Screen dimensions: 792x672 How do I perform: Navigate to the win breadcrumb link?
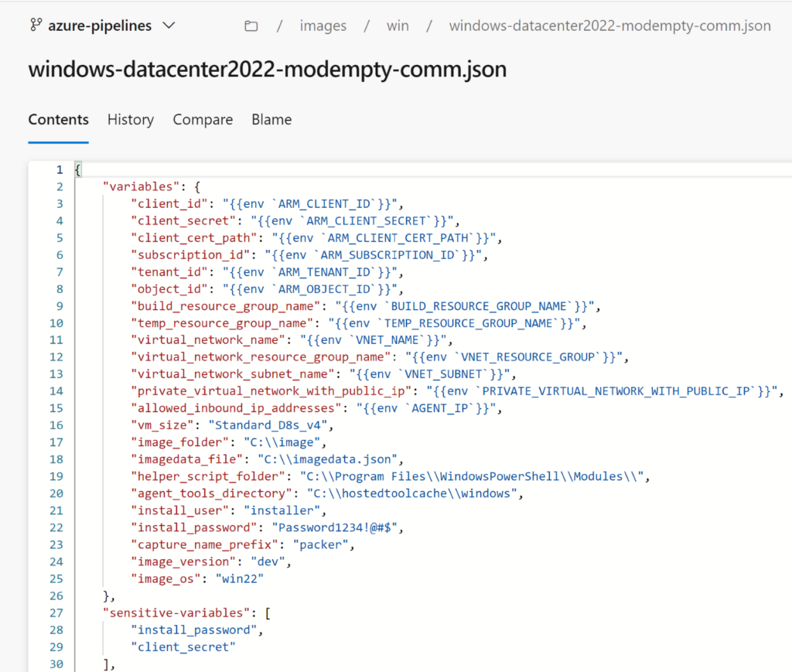[x=398, y=26]
